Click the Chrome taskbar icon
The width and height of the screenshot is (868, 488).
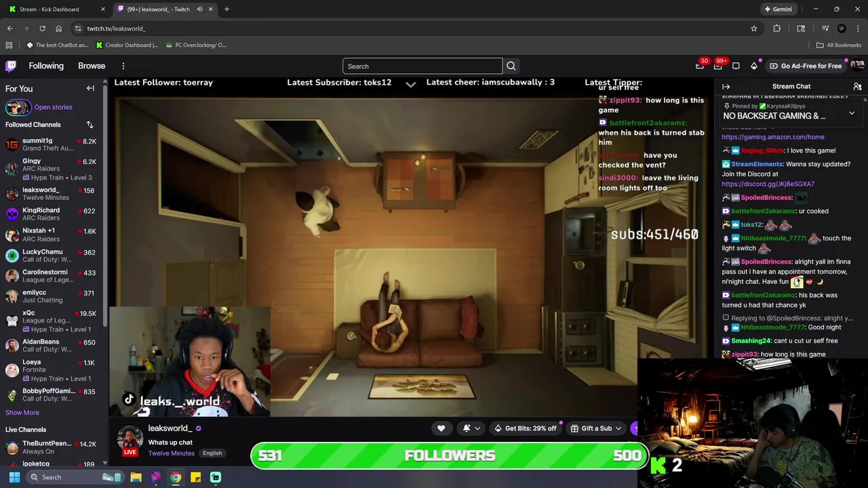pos(176,477)
